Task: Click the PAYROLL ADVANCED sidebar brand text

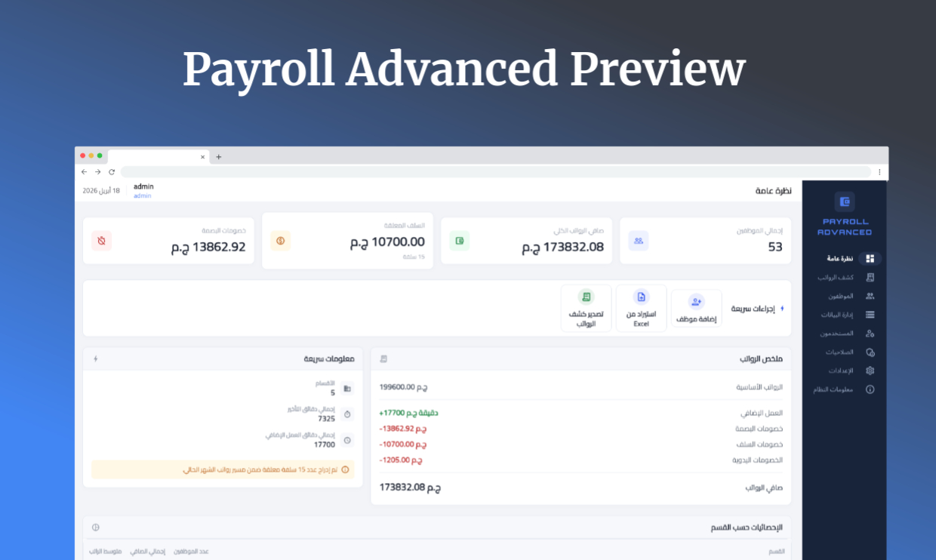Action: [845, 226]
